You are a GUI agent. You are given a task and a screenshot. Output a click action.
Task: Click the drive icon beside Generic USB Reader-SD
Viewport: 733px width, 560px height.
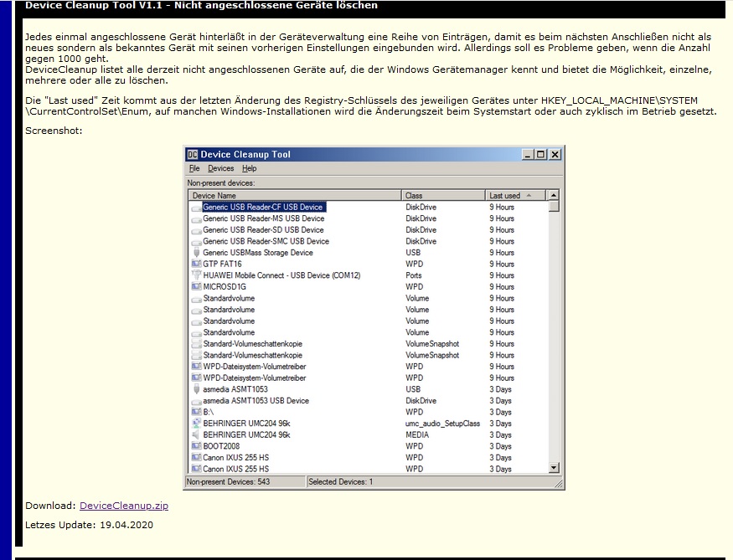(x=196, y=231)
